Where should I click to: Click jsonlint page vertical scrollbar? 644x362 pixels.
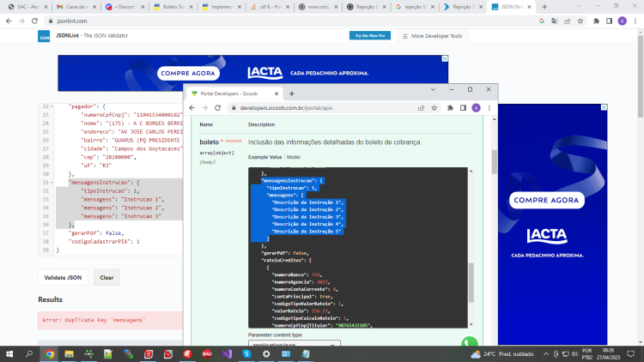point(641,76)
